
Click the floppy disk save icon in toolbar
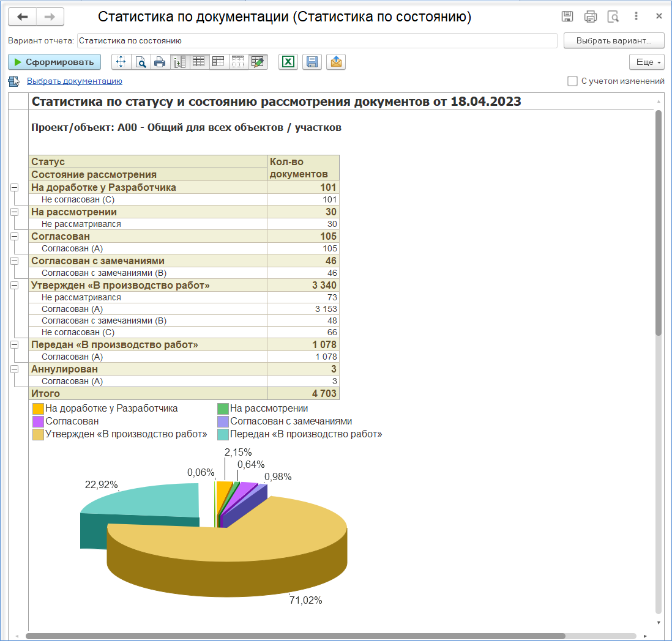click(312, 62)
